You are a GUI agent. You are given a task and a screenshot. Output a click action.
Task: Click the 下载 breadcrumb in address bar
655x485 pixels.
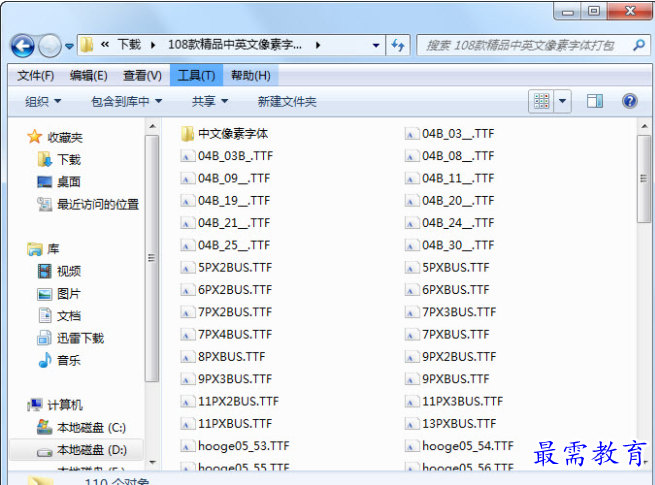[129, 45]
